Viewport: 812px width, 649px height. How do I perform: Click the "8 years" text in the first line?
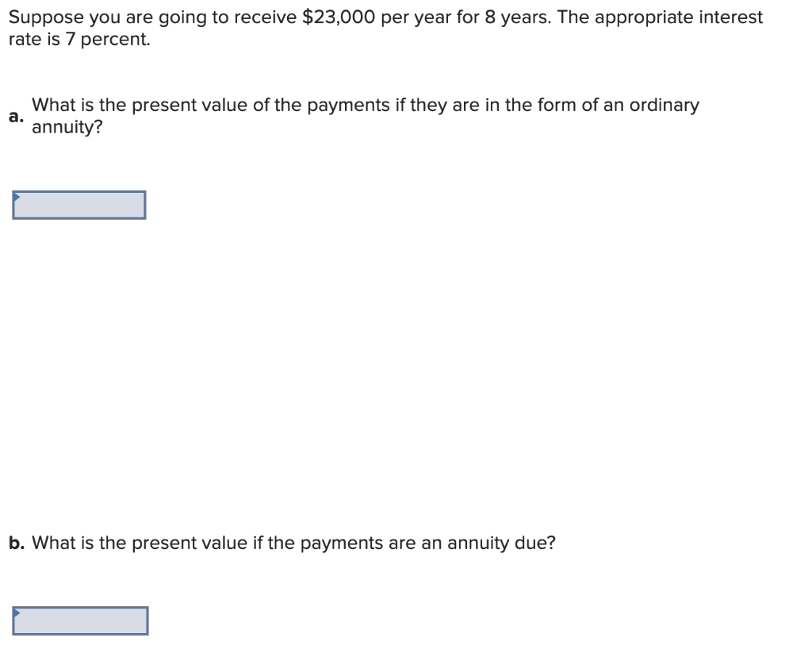(517, 18)
